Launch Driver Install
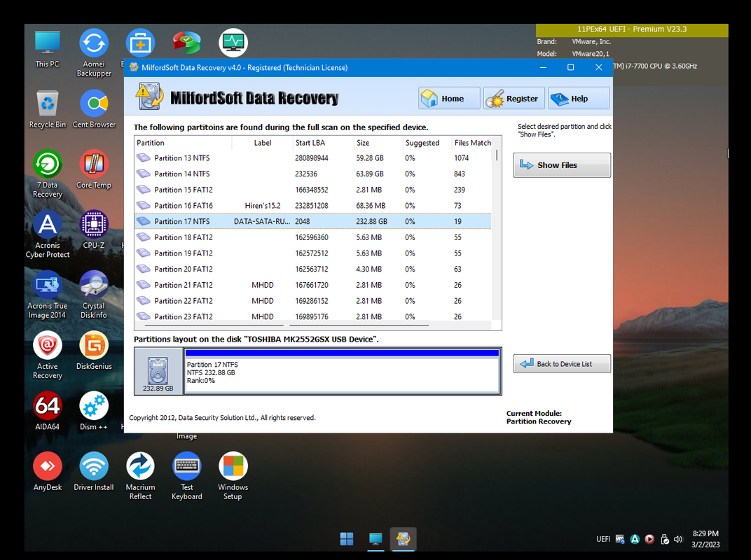Viewport: 751px width, 560px height. click(x=94, y=472)
